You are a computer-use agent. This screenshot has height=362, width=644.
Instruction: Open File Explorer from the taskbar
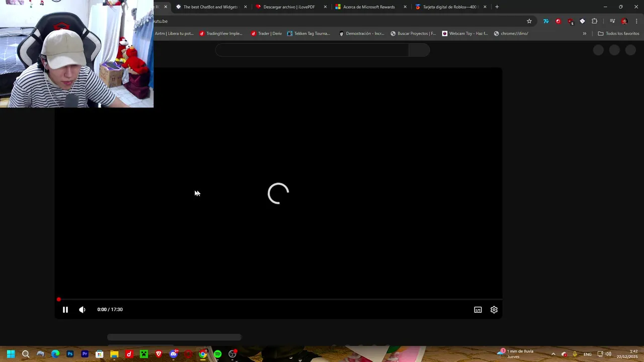(x=114, y=354)
